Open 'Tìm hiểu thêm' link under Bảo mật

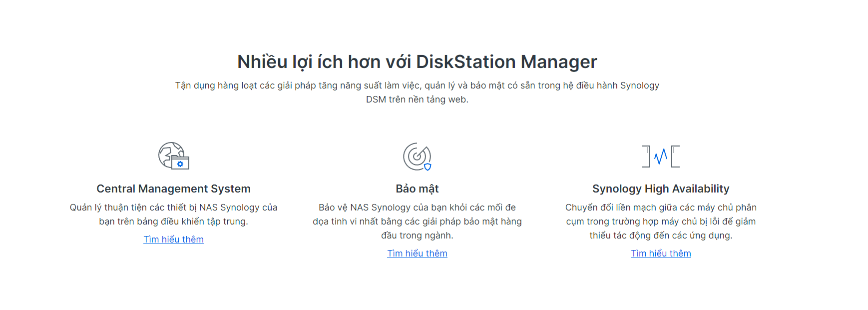click(x=417, y=253)
